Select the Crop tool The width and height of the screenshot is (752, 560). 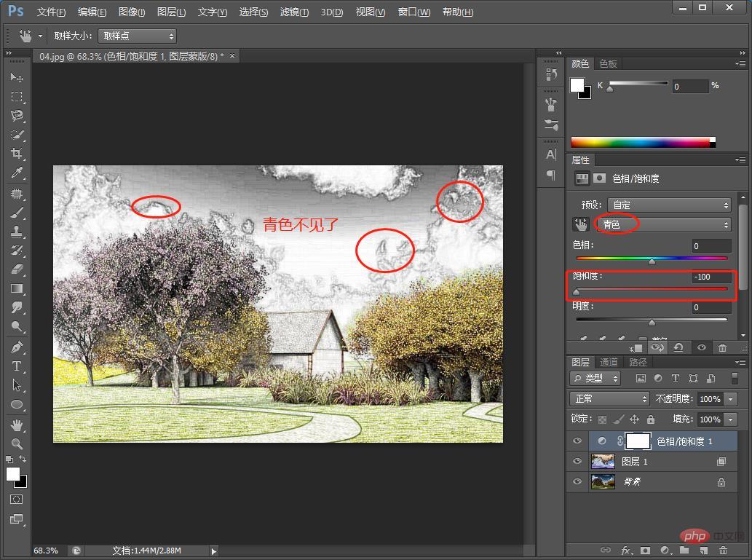pos(17,154)
